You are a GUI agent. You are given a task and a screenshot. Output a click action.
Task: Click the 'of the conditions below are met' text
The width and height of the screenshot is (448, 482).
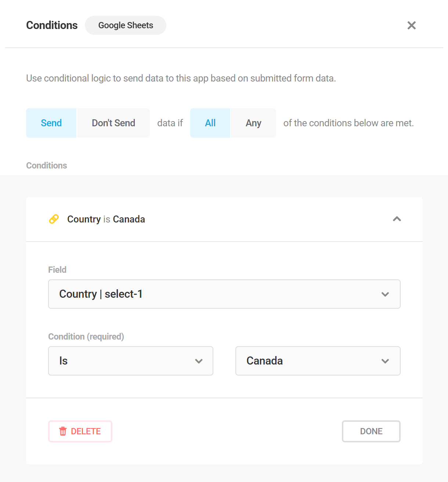(x=348, y=123)
